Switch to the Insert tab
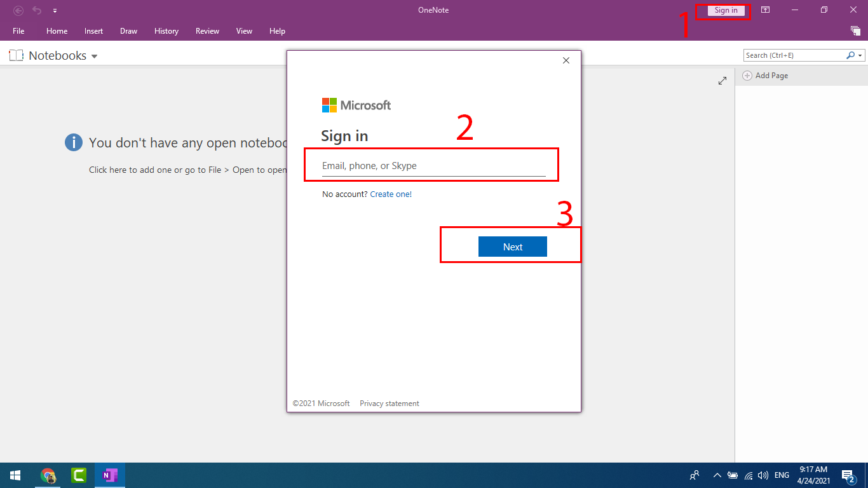The height and width of the screenshot is (488, 868). coord(93,31)
